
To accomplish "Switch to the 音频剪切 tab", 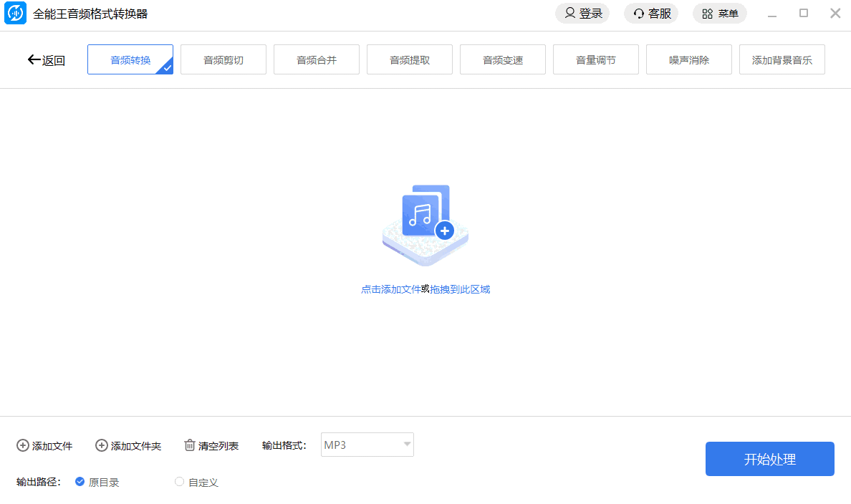I will click(223, 60).
